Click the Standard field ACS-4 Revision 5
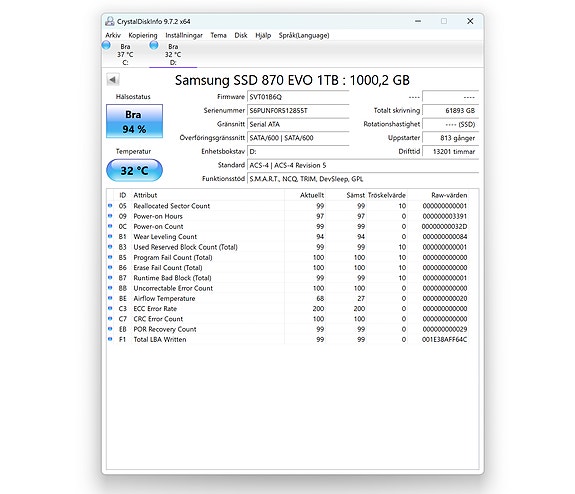The image size is (575, 494). (x=363, y=165)
